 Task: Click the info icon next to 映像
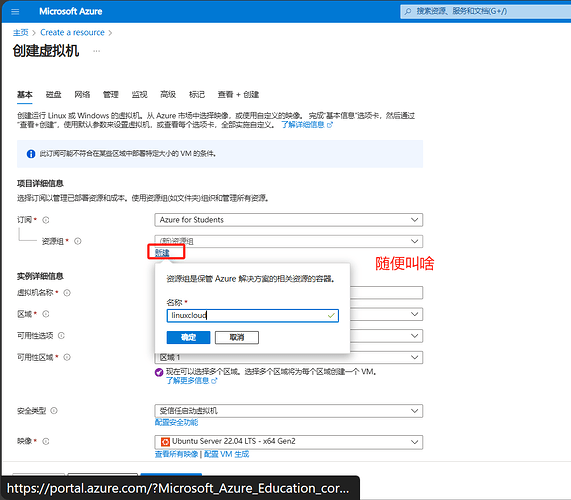coord(46,441)
